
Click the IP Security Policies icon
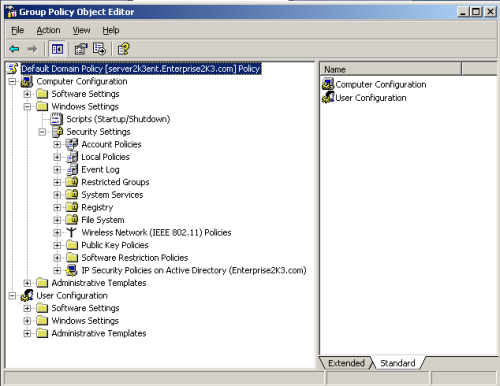click(71, 270)
